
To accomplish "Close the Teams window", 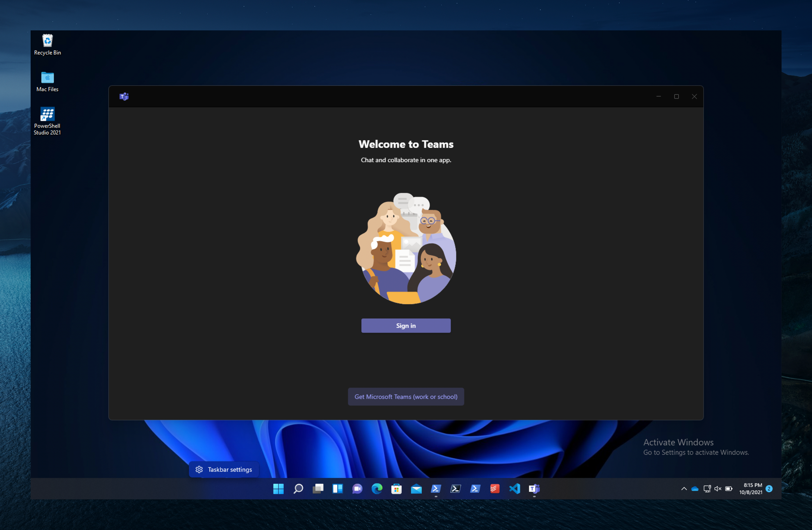I will coord(694,96).
